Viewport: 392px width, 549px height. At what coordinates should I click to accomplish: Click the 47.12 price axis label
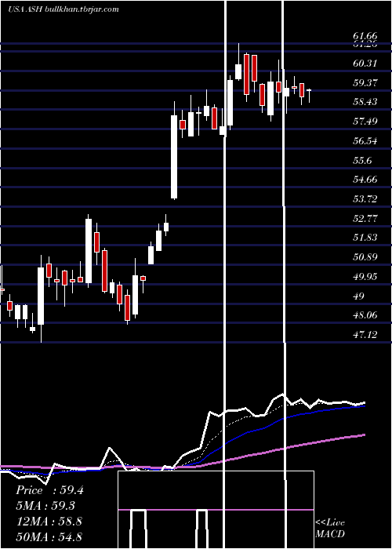pyautogui.click(x=365, y=335)
